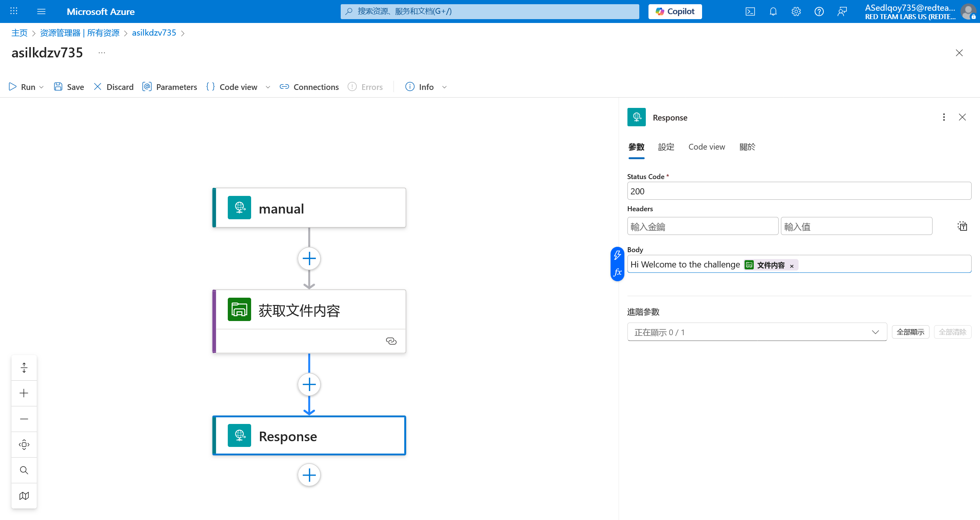Open Azure Cloud Shell icon

(750, 11)
